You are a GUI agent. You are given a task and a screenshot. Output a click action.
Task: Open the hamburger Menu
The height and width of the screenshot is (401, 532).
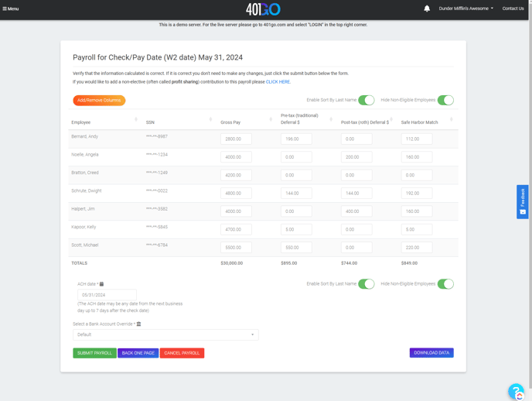click(11, 9)
